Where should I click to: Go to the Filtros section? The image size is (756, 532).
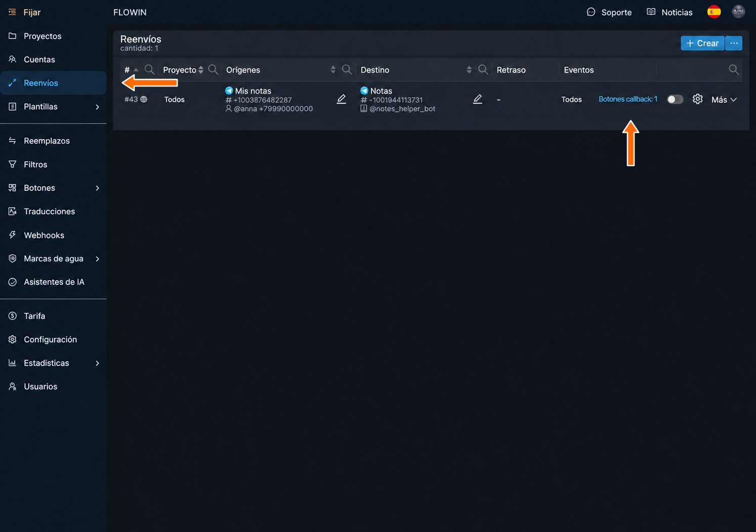point(53,164)
